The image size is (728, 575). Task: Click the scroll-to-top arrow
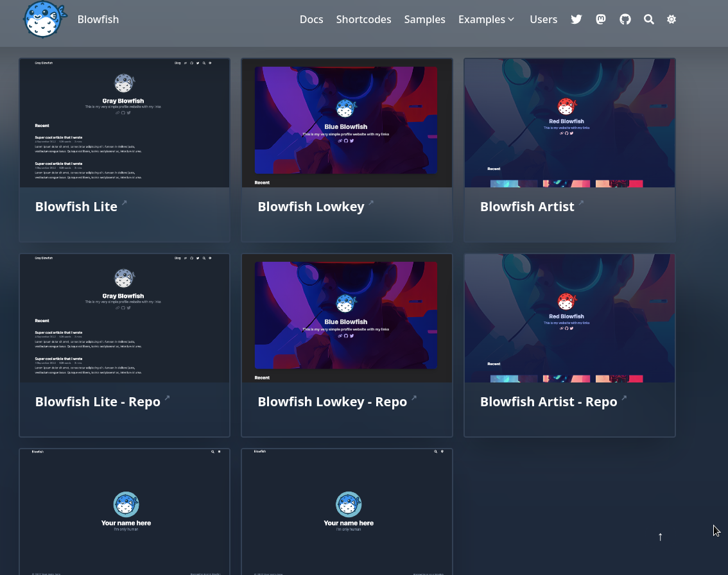[x=660, y=536]
